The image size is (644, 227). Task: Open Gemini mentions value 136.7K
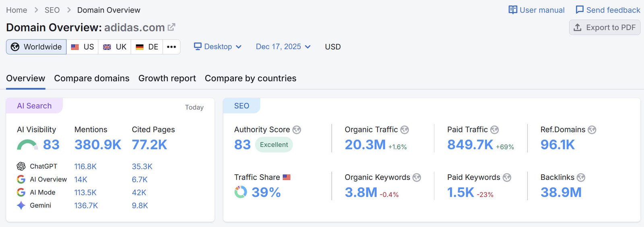tap(86, 206)
